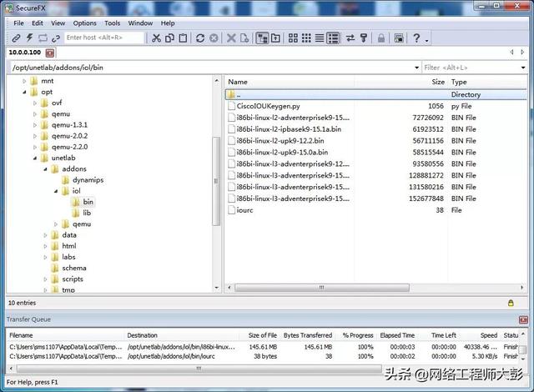Open the remote path dropdown
This screenshot has width=534, height=392.
[416, 68]
